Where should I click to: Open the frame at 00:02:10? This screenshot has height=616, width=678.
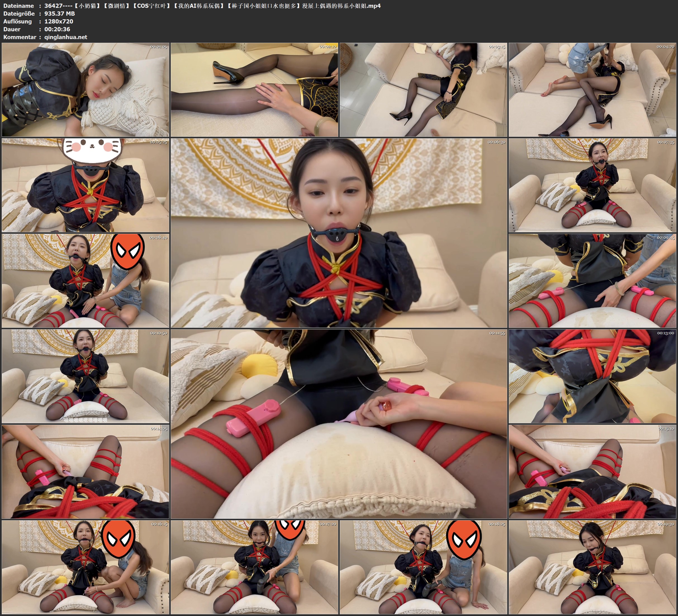[254, 89]
